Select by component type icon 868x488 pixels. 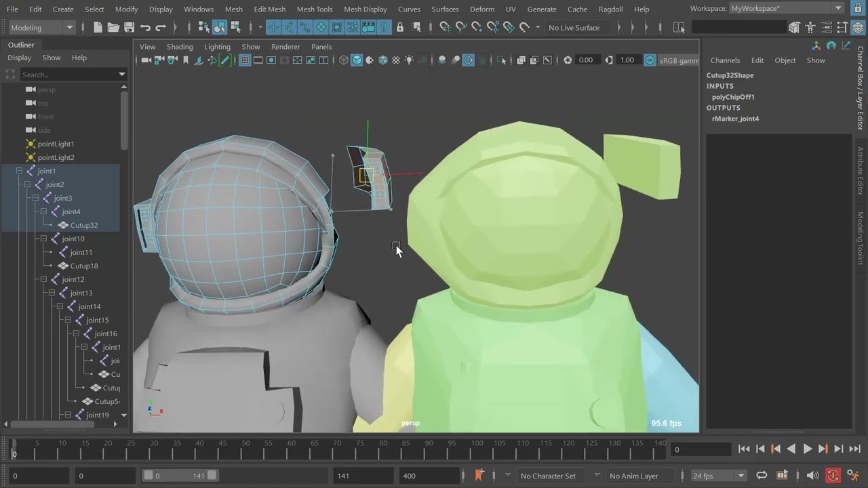point(235,28)
